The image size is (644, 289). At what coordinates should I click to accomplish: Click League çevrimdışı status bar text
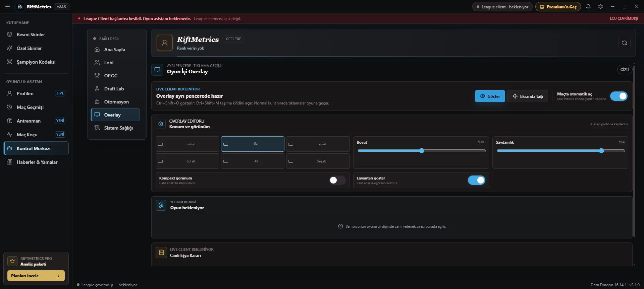pos(97,285)
